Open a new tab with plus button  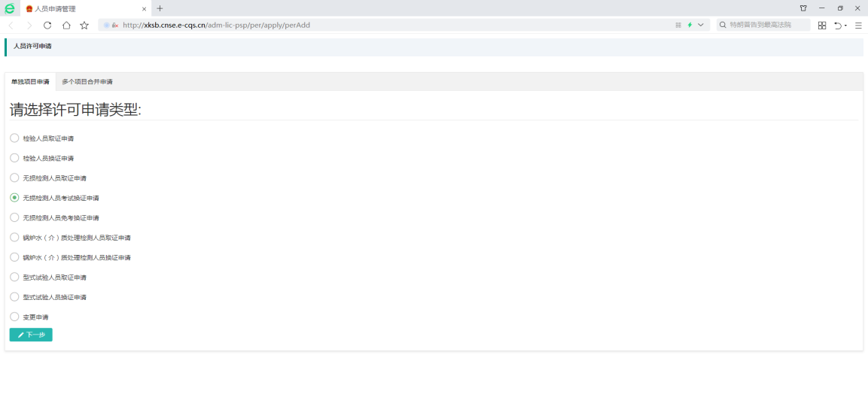pos(160,8)
